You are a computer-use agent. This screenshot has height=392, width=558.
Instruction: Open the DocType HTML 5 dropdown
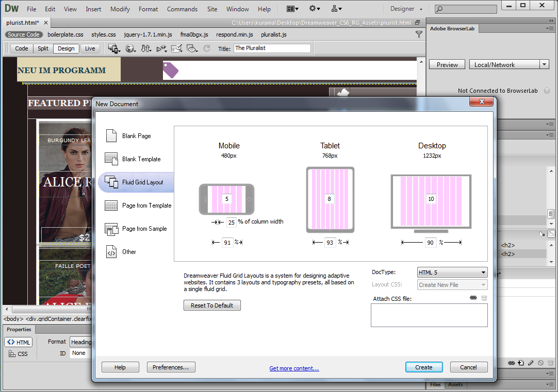click(x=452, y=272)
